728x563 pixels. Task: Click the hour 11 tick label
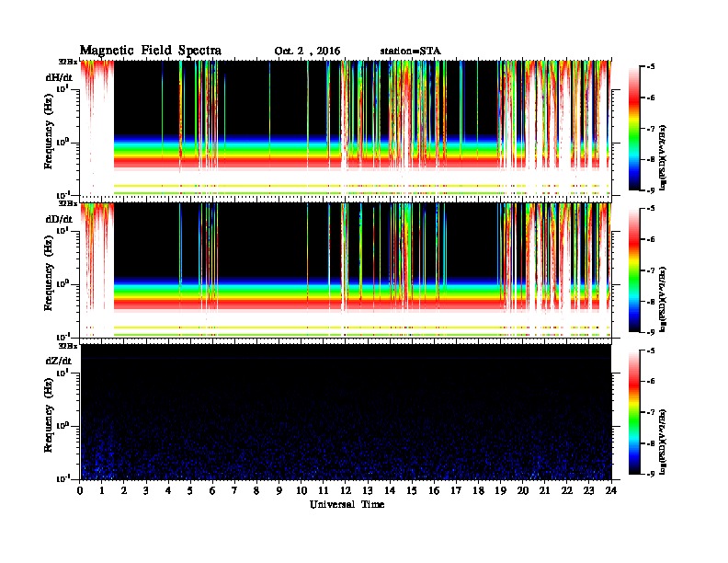[324, 491]
